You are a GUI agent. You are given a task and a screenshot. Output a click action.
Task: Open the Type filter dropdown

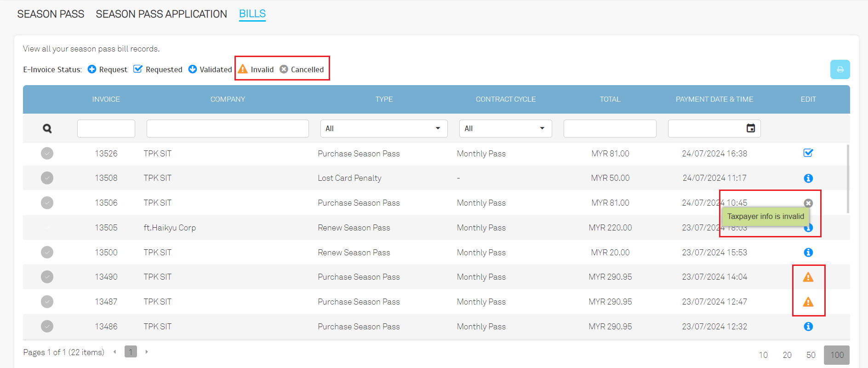383,128
